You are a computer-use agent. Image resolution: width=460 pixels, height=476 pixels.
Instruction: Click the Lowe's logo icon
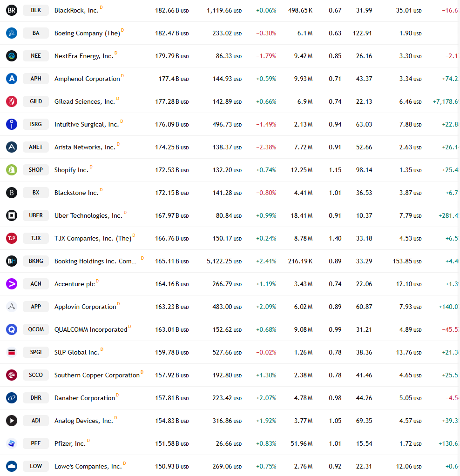(x=12, y=466)
